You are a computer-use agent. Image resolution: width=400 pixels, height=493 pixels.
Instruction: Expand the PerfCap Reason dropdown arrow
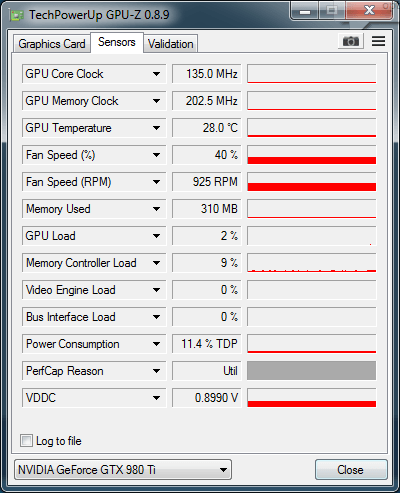(156, 371)
